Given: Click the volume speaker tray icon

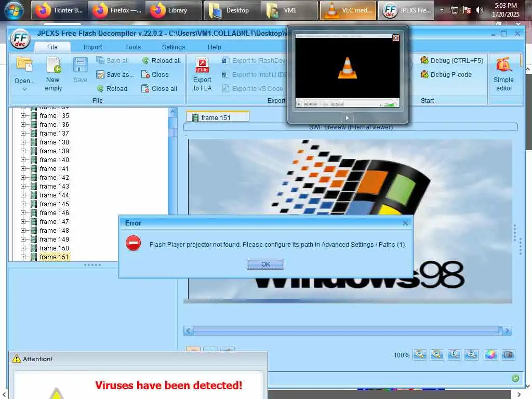Looking at the screenshot, I should (x=479, y=10).
